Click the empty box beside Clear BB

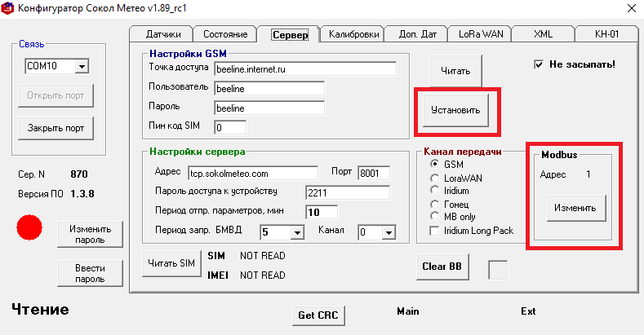(x=498, y=271)
